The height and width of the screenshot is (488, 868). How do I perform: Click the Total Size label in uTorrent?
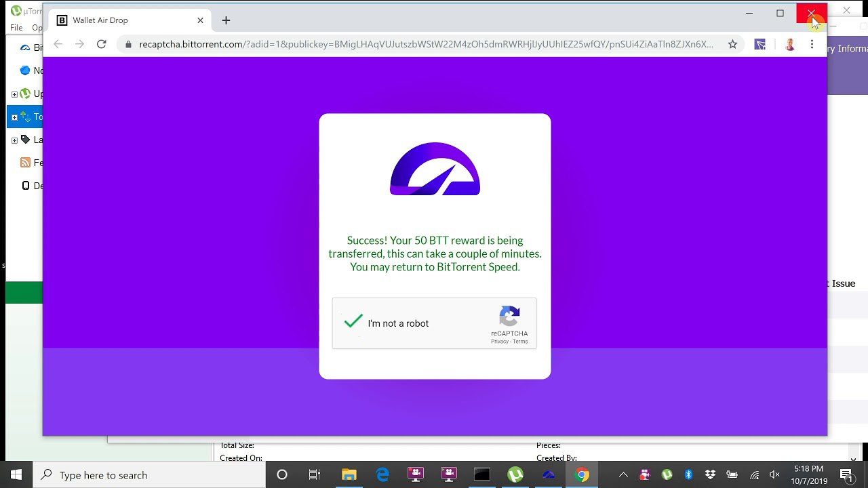pos(237,445)
